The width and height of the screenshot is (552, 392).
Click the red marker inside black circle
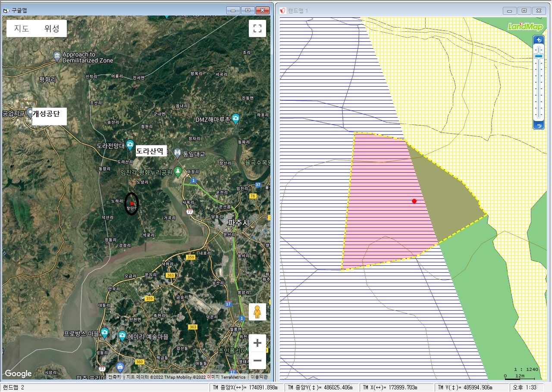(132, 203)
